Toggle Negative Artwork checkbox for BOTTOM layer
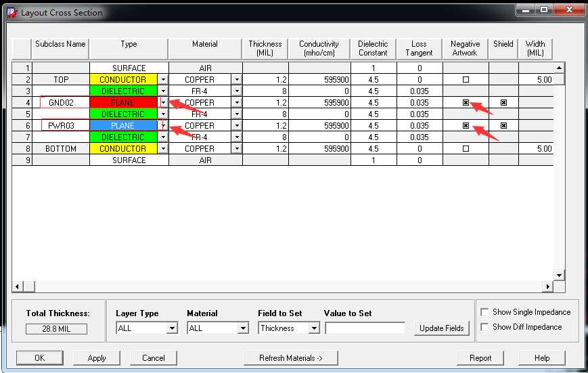 click(466, 149)
